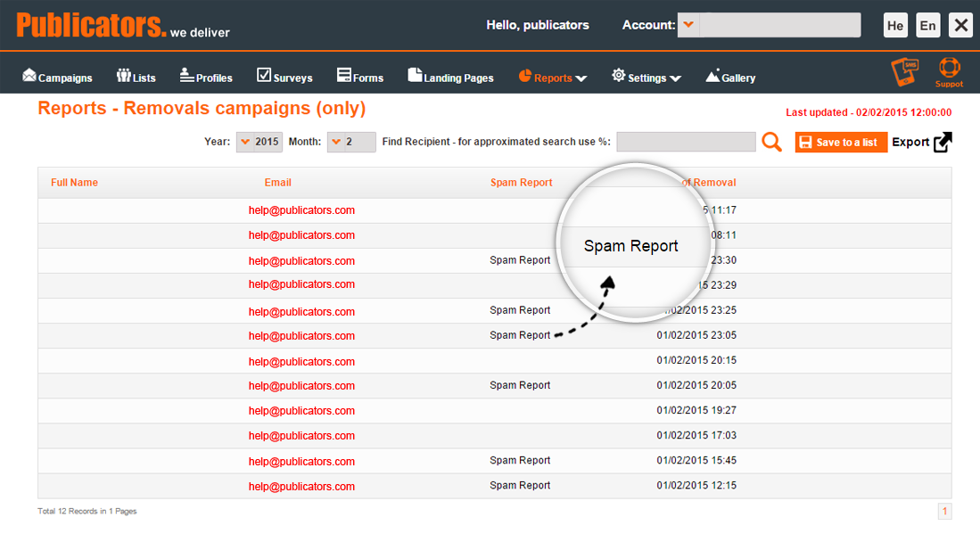Open the Month dropdown
Image resolution: width=980 pixels, height=542 pixels.
coord(351,142)
